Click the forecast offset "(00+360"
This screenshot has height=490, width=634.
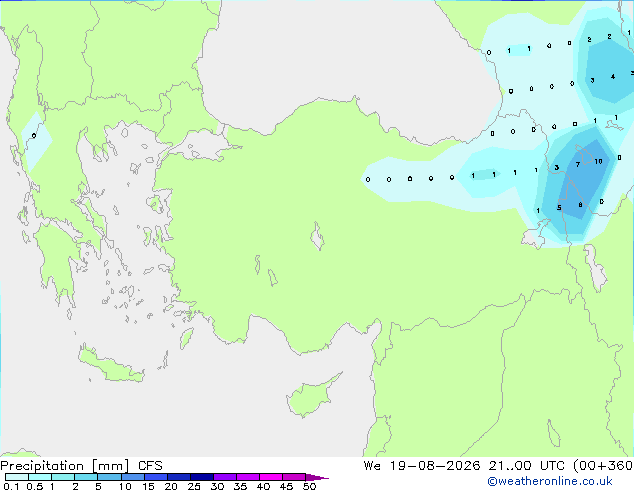click(603, 466)
